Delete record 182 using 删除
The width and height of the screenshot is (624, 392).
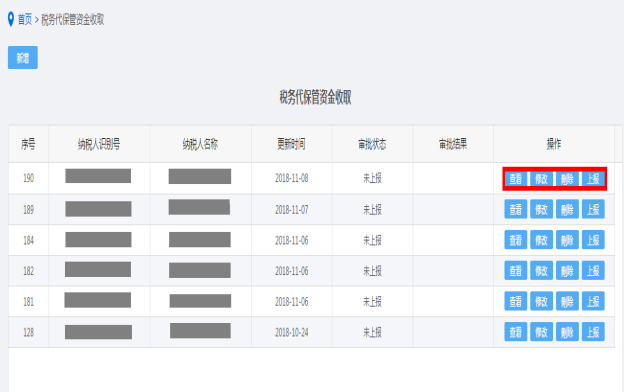pos(567,271)
